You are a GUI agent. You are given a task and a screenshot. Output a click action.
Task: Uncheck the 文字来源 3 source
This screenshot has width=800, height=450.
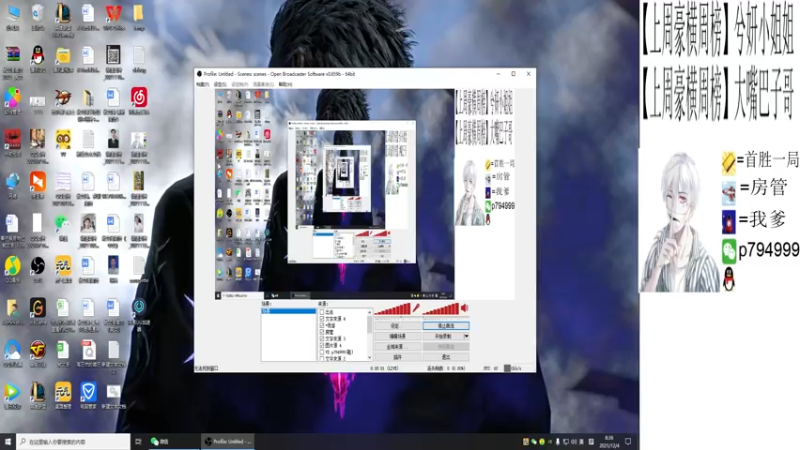click(322, 338)
